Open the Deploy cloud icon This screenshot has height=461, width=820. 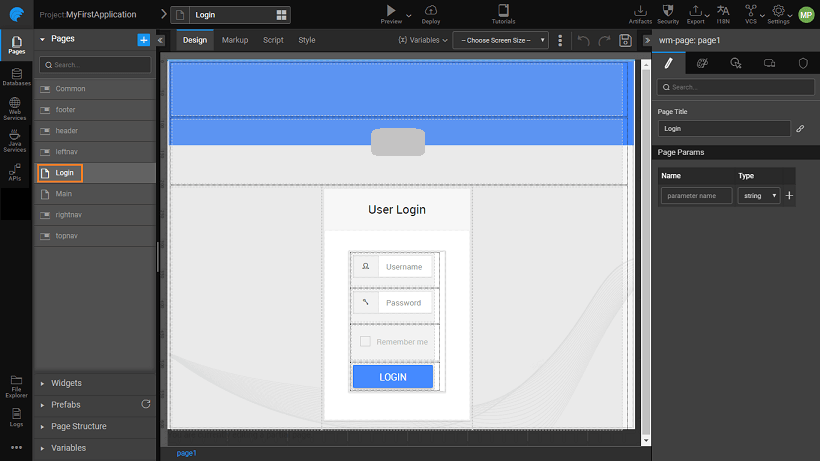pyautogui.click(x=430, y=10)
